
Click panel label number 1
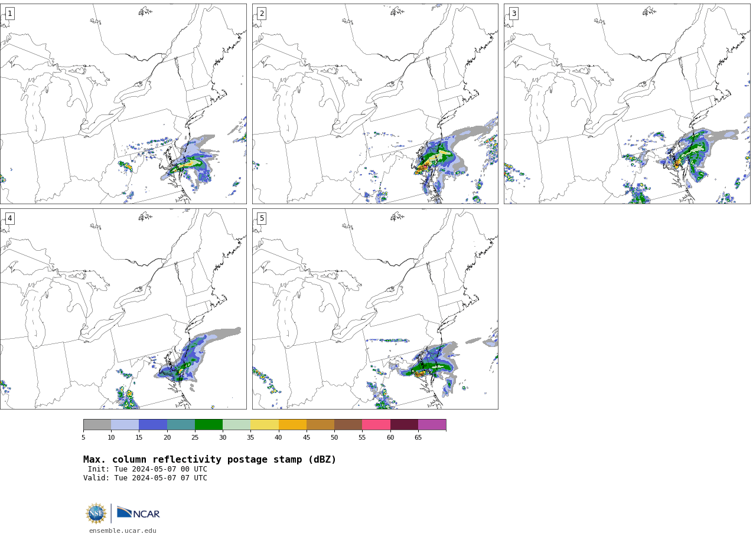pyautogui.click(x=9, y=14)
